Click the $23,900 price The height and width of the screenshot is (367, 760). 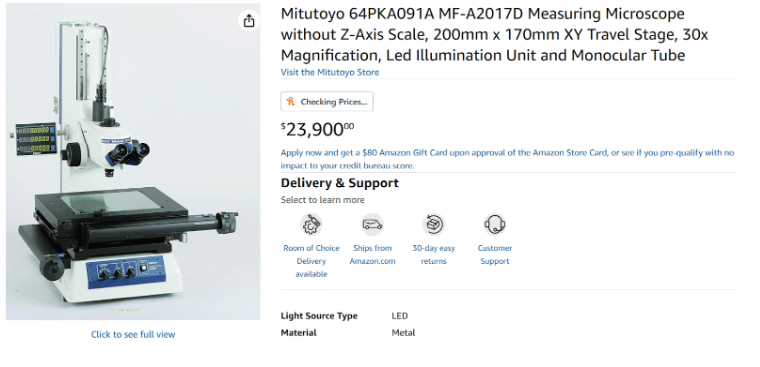317,129
